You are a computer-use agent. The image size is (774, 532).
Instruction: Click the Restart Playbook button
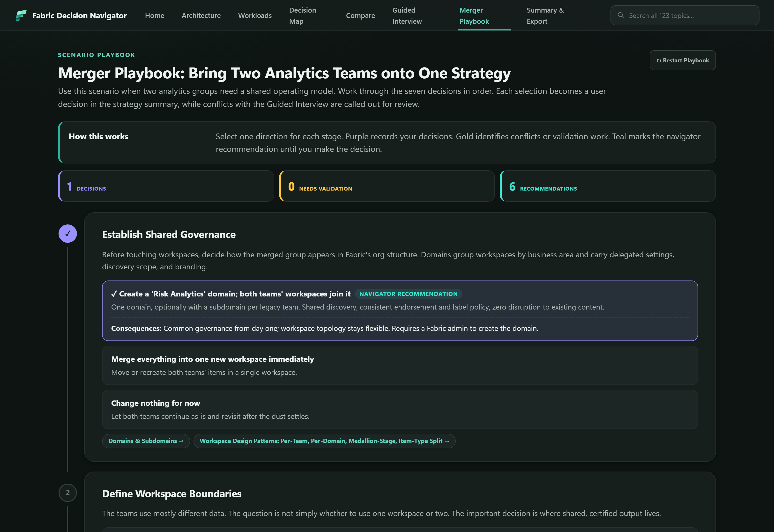pyautogui.click(x=682, y=60)
